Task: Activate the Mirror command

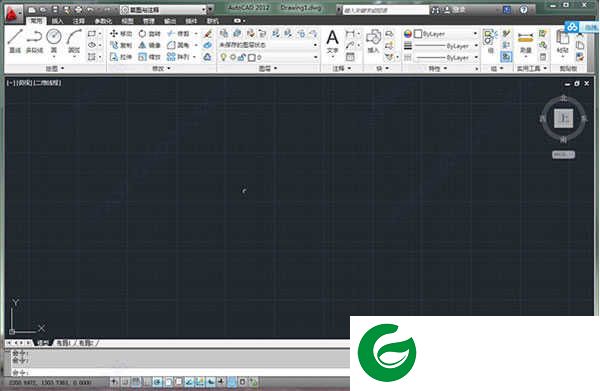Action: click(149, 45)
